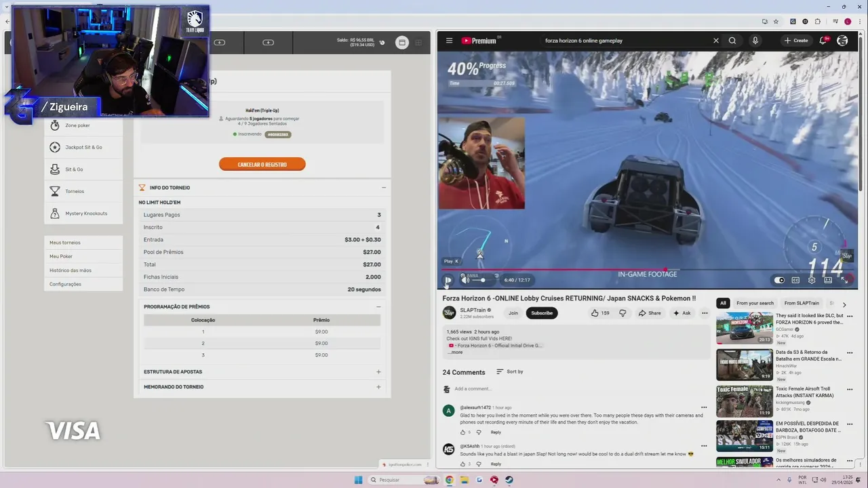Like the video showing 159 likes

[600, 313]
